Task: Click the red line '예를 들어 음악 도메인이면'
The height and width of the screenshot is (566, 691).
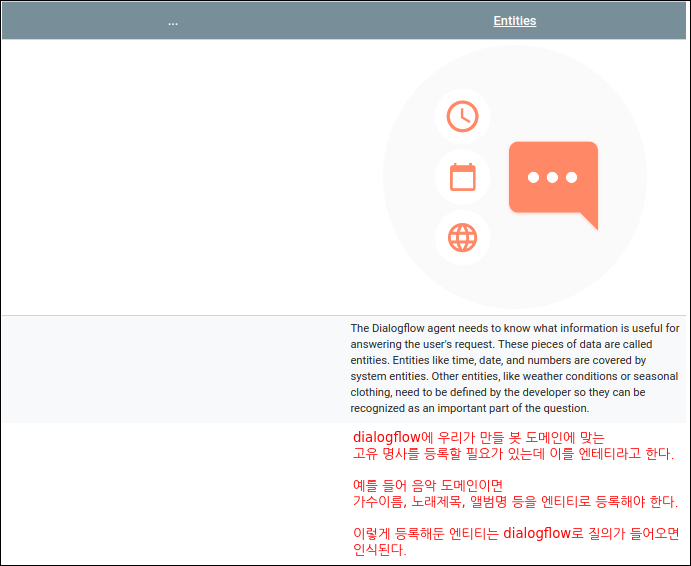Action: coord(428,485)
